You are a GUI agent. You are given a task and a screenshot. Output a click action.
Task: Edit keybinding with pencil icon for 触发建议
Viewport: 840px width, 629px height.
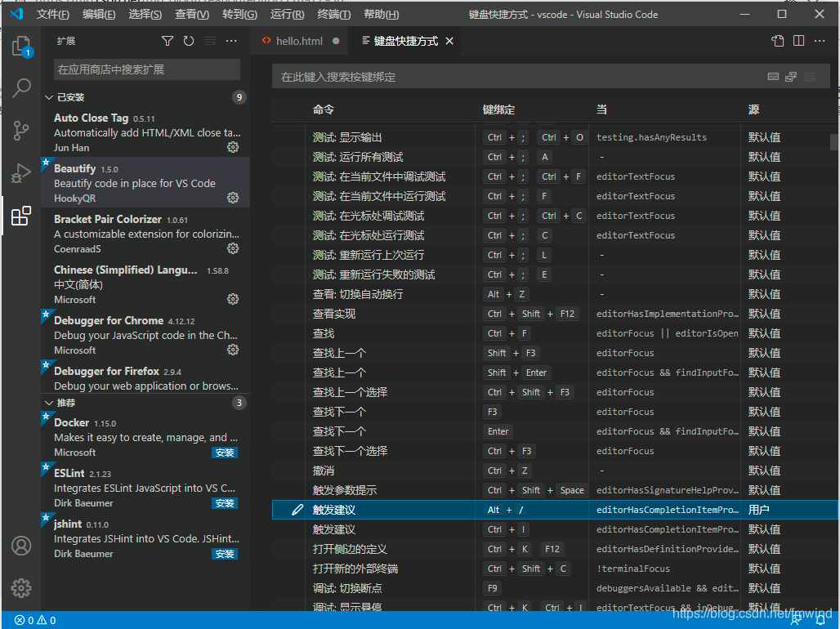297,510
